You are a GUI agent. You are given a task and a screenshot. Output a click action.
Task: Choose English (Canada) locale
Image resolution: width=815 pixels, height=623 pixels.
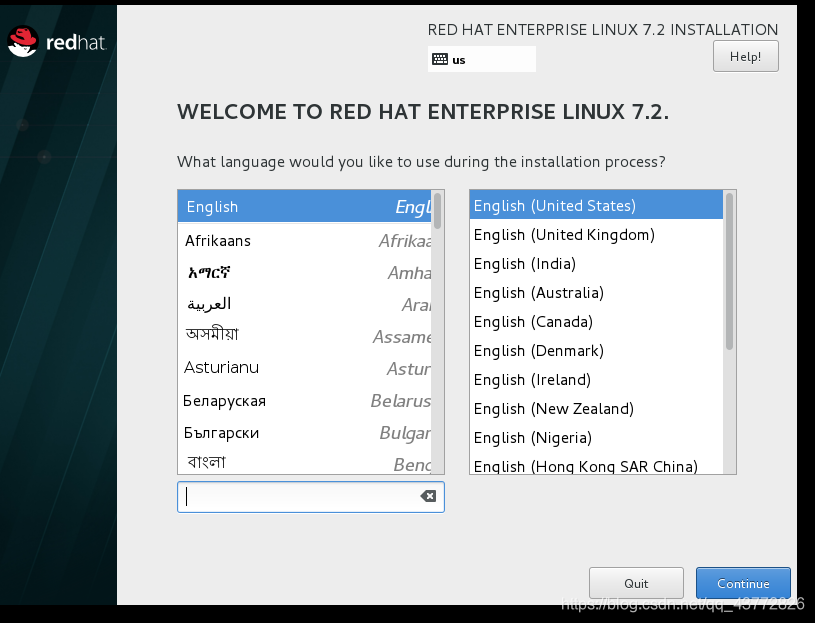coord(596,322)
